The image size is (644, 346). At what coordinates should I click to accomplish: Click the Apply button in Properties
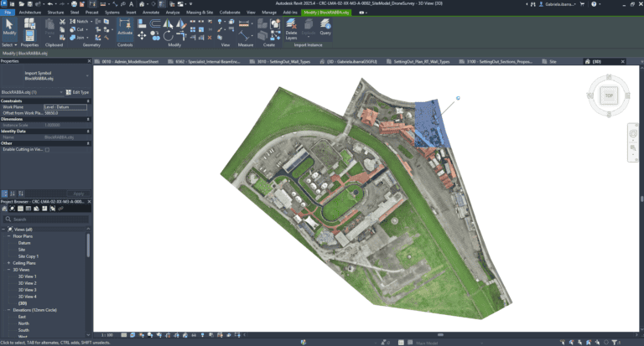[x=79, y=194]
